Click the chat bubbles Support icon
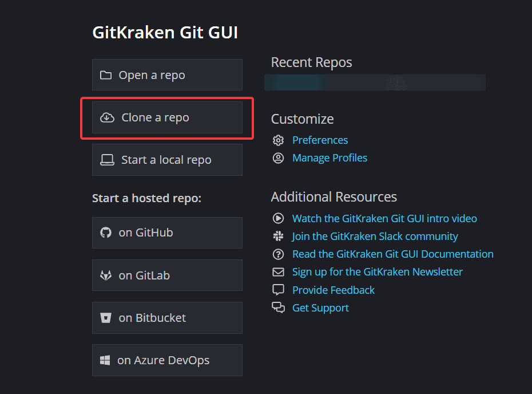Screen dimensions: 532x394 click(278, 308)
